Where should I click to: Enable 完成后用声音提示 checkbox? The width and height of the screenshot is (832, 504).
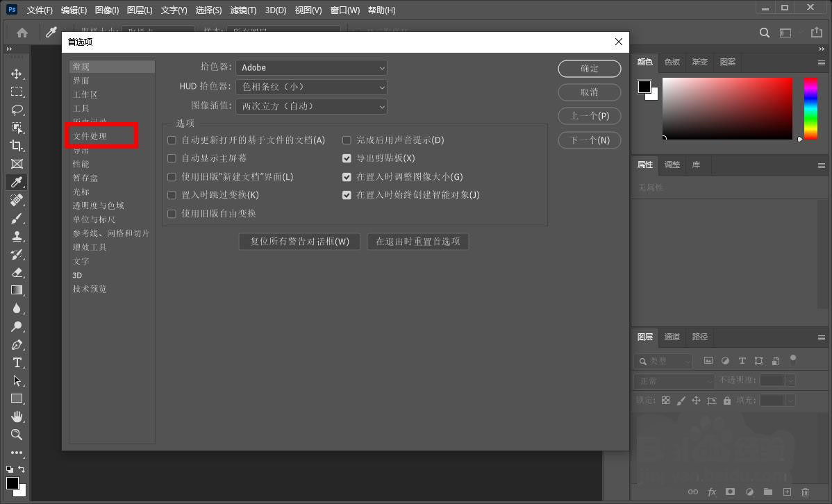[347, 140]
